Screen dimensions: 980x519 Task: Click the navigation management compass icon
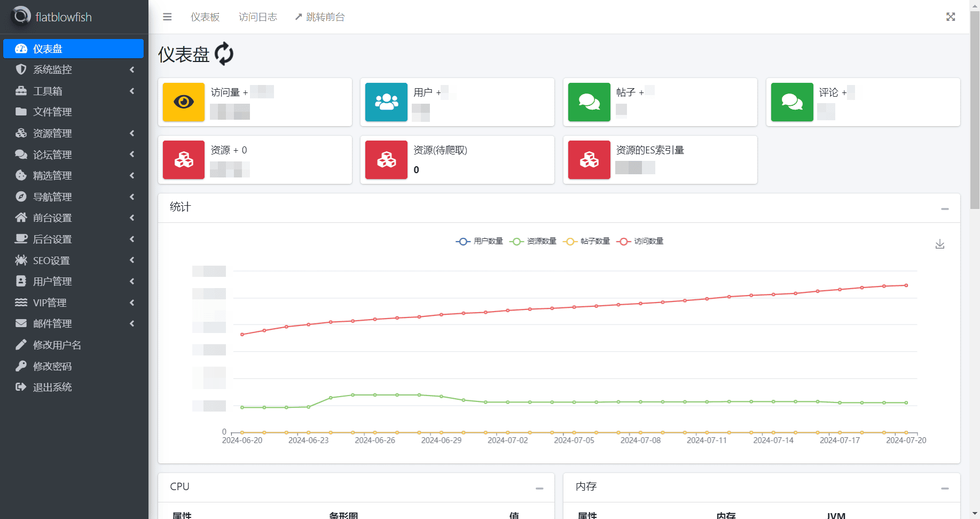[x=21, y=197]
